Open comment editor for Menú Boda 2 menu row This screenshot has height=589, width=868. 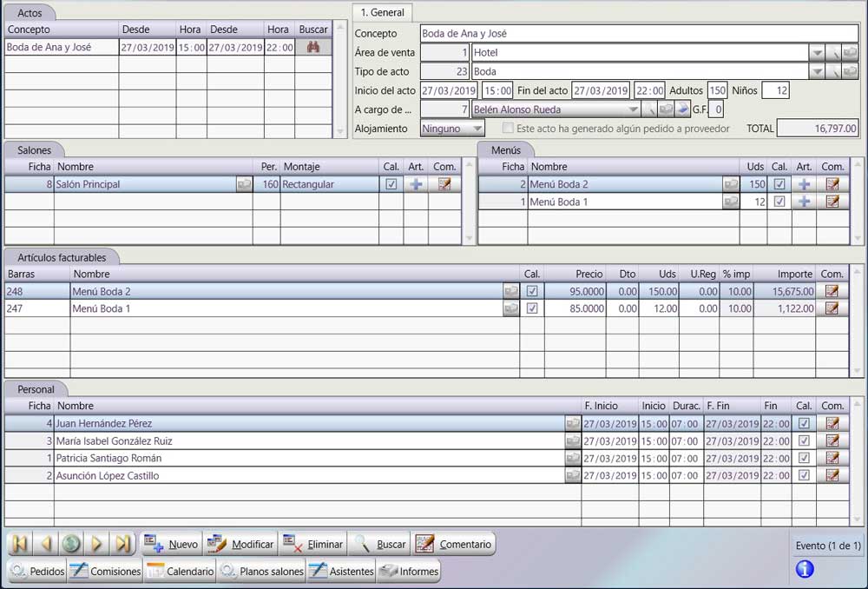(x=832, y=184)
